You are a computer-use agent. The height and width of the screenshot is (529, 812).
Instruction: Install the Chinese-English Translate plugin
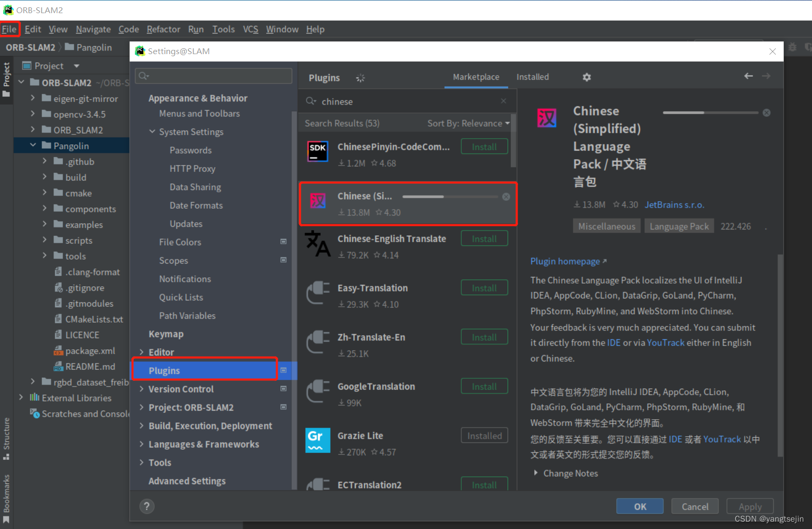[x=484, y=238]
